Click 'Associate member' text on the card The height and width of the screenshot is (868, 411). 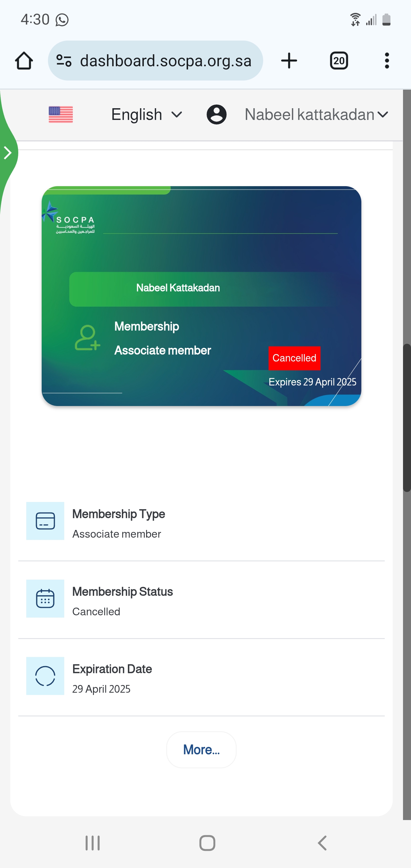click(x=163, y=350)
